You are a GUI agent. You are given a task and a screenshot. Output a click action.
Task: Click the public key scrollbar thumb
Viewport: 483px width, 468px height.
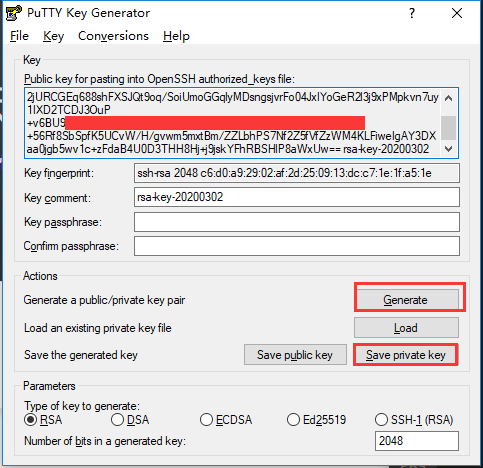tap(449, 128)
